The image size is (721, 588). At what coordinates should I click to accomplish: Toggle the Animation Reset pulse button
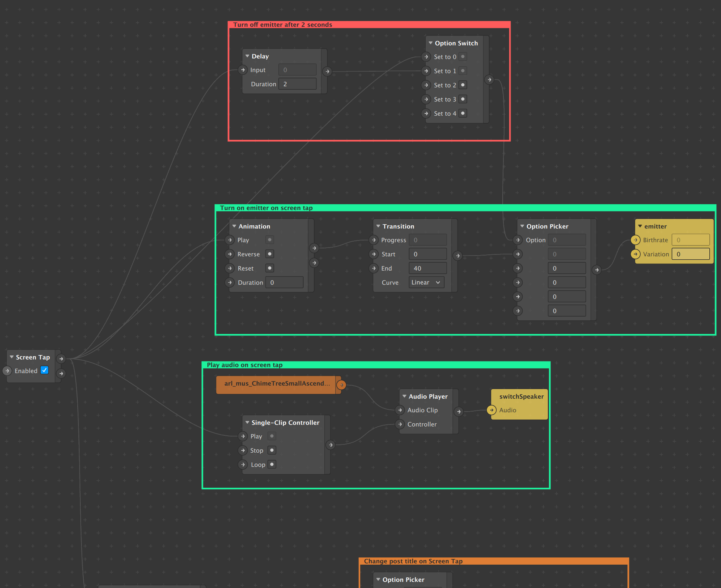click(270, 268)
